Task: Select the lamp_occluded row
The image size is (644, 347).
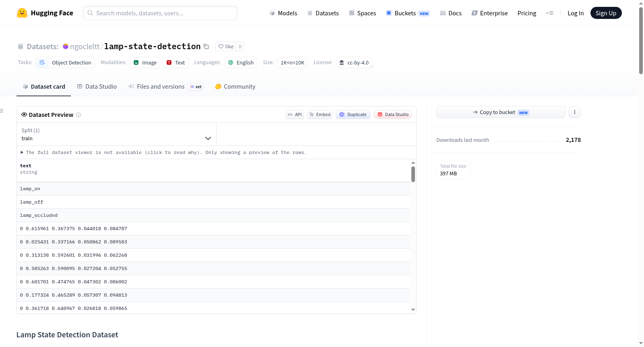Action: coord(213,215)
